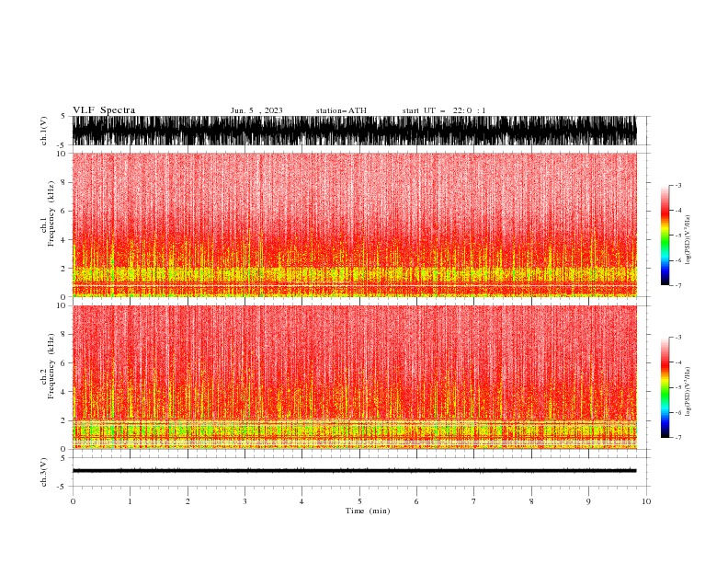Click time axis tick label "7"
The height and width of the screenshot is (563, 728).
[474, 501]
